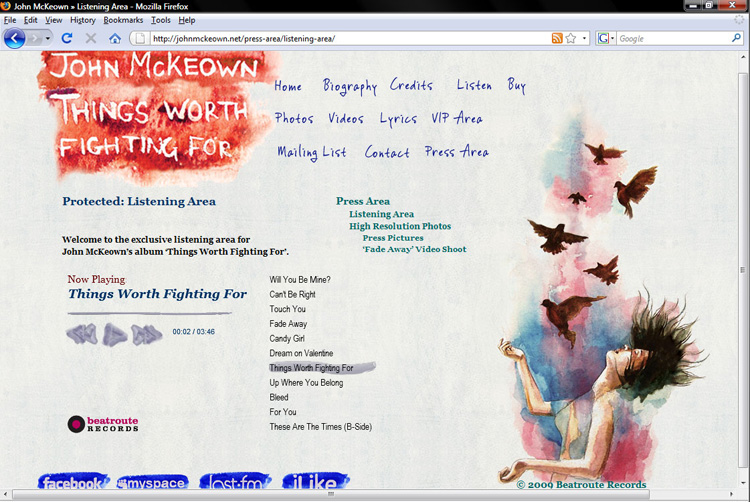Click the Stop loading X icon

[91, 38]
